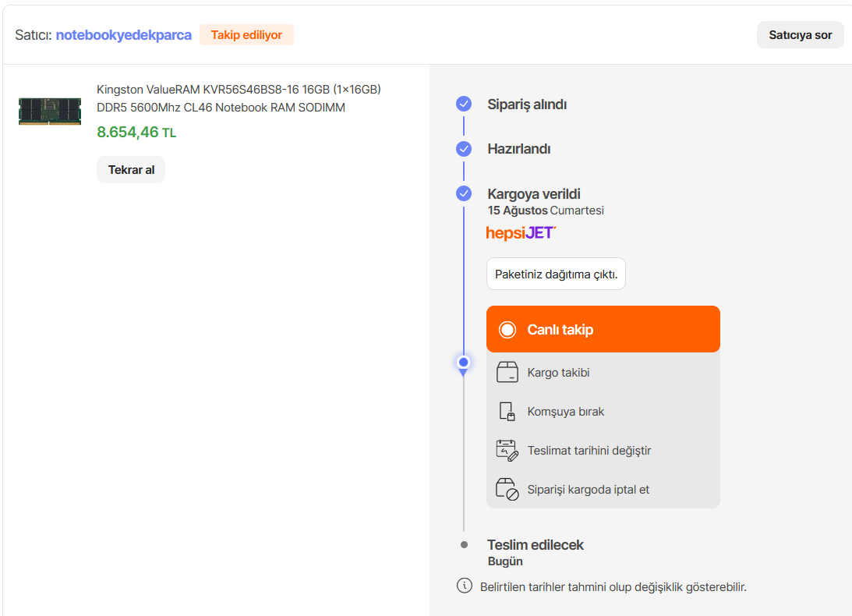Click the Hazırlandı step label
852x616 pixels.
(519, 149)
